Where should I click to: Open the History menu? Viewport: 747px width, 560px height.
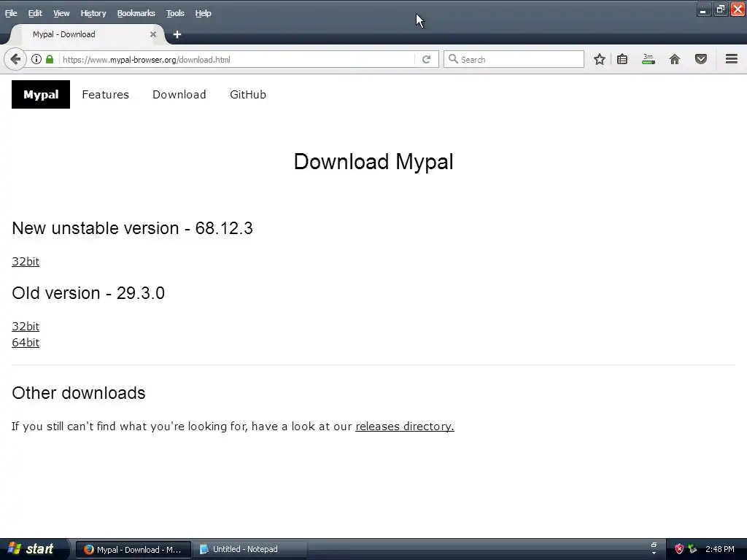[x=93, y=13]
